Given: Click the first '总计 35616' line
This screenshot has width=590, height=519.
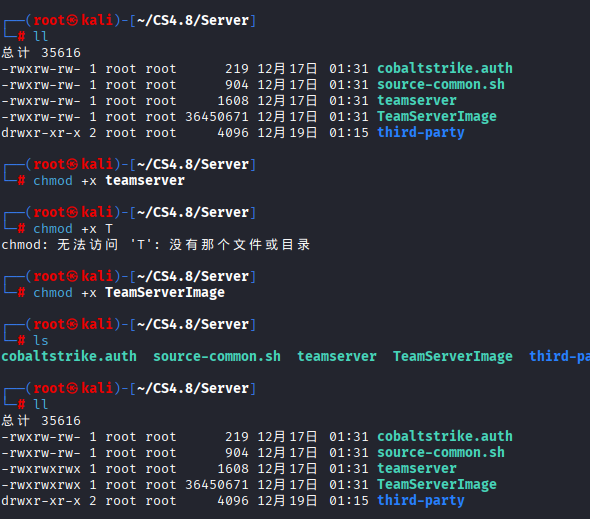Looking at the screenshot, I should pos(41,53).
